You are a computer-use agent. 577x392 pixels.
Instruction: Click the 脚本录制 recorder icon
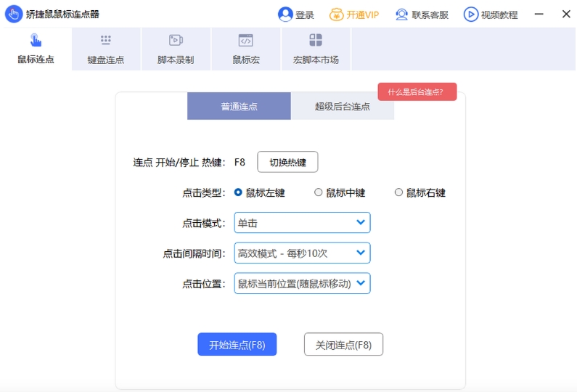(x=176, y=40)
